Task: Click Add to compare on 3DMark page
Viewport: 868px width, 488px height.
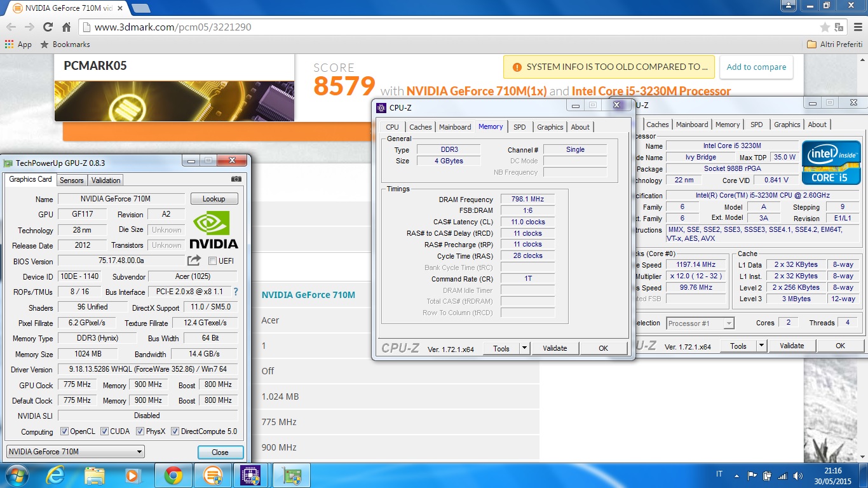Action: pyautogui.click(x=756, y=67)
